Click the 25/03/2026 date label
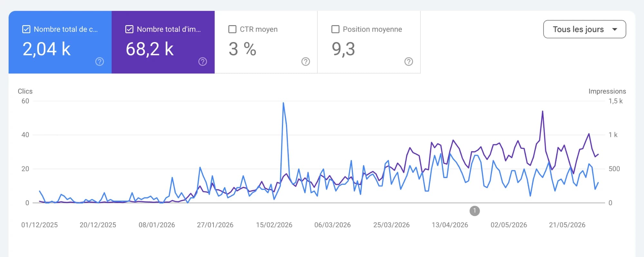 pos(392,225)
